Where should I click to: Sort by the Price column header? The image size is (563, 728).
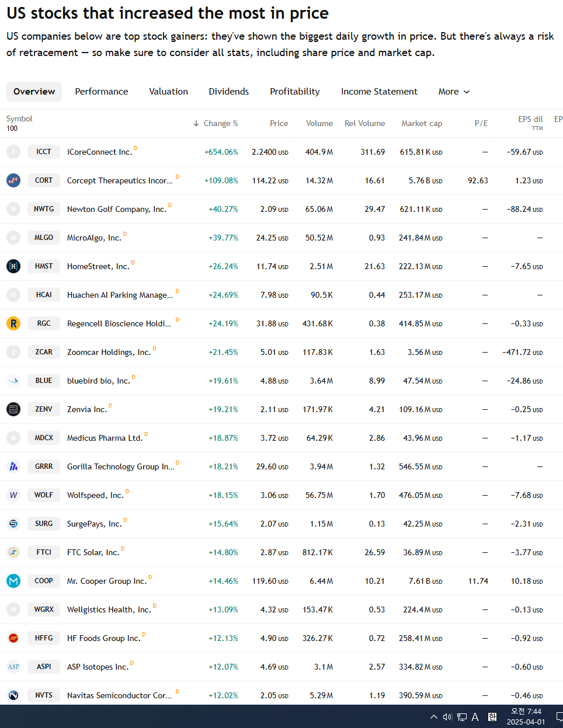click(x=279, y=123)
